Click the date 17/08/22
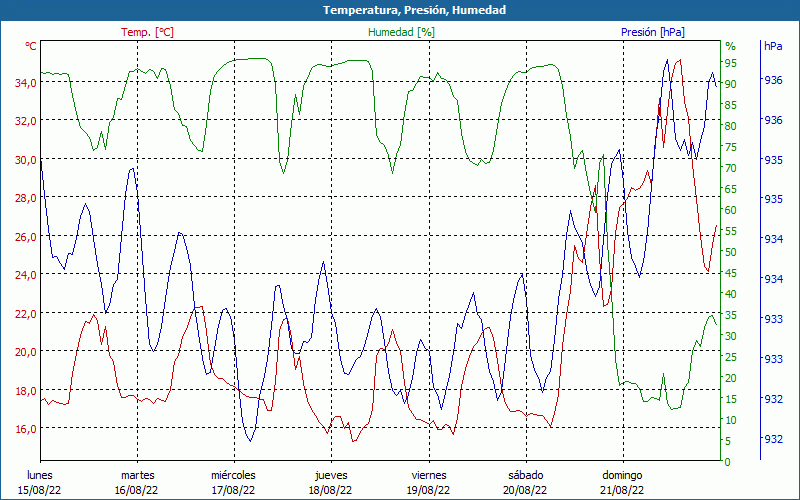This screenshot has width=800, height=500. (234, 490)
